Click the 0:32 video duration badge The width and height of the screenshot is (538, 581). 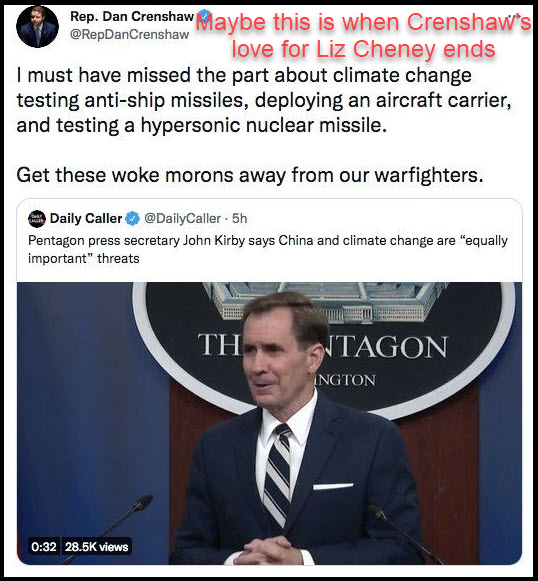[44, 547]
